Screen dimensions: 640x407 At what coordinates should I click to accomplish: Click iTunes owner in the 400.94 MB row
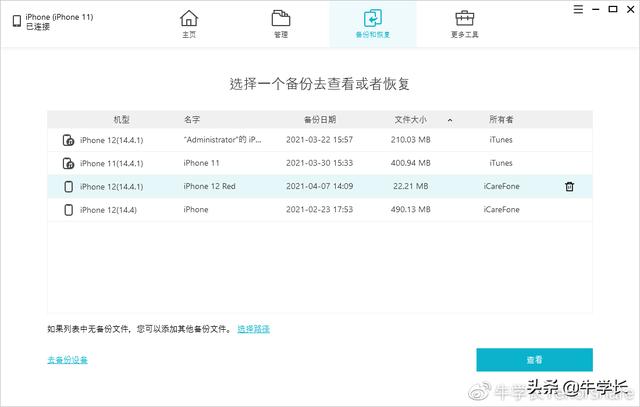pos(501,163)
